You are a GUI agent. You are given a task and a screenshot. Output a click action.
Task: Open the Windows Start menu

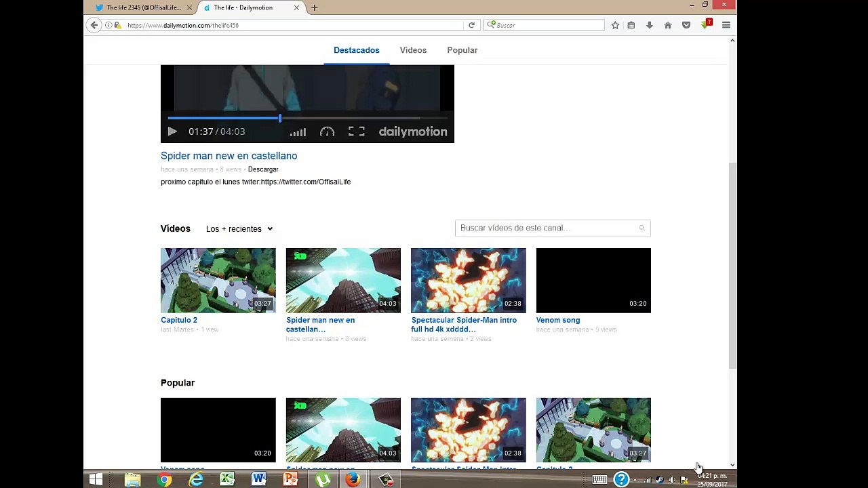(96, 479)
